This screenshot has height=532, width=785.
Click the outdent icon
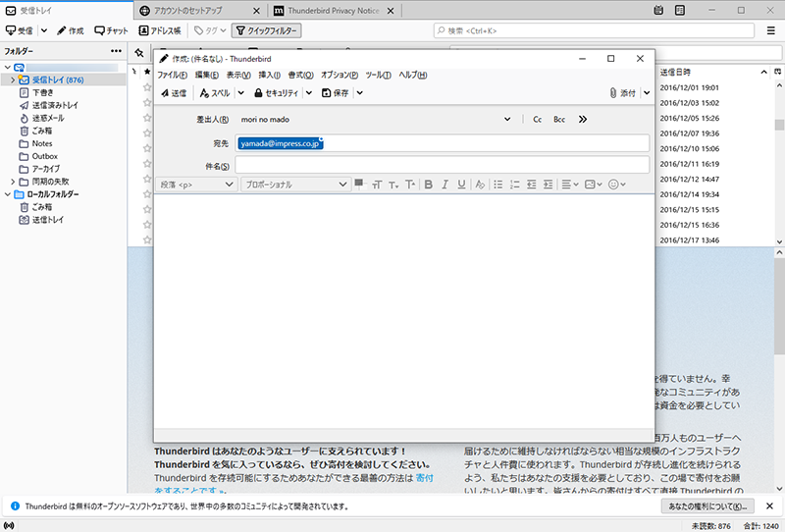(532, 185)
